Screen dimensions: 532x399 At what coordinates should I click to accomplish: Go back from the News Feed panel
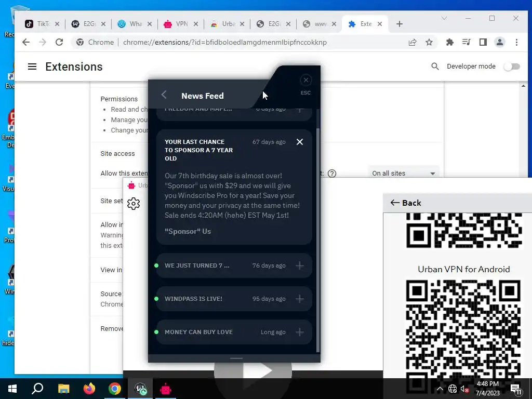164,95
